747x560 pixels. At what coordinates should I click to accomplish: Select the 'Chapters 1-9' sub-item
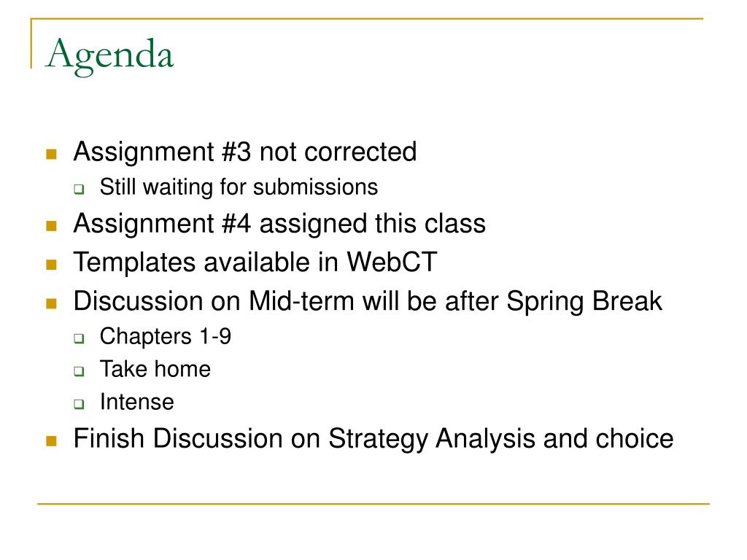point(166,336)
